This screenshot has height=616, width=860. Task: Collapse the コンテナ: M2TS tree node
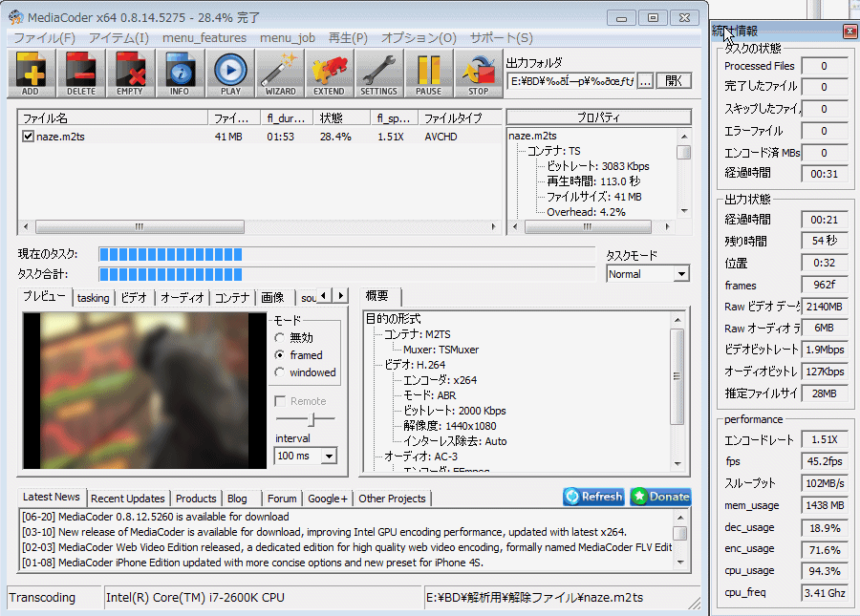coord(376,334)
